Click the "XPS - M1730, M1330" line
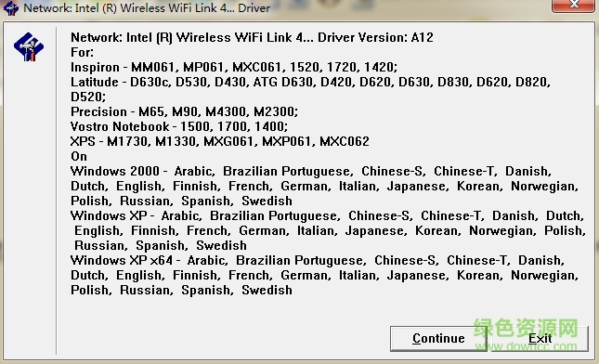 (220, 142)
